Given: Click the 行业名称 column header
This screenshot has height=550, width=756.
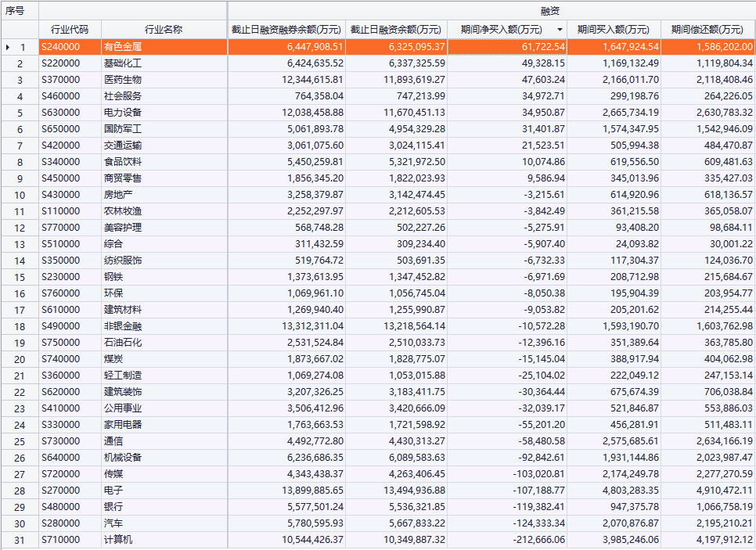Looking at the screenshot, I should 164,30.
